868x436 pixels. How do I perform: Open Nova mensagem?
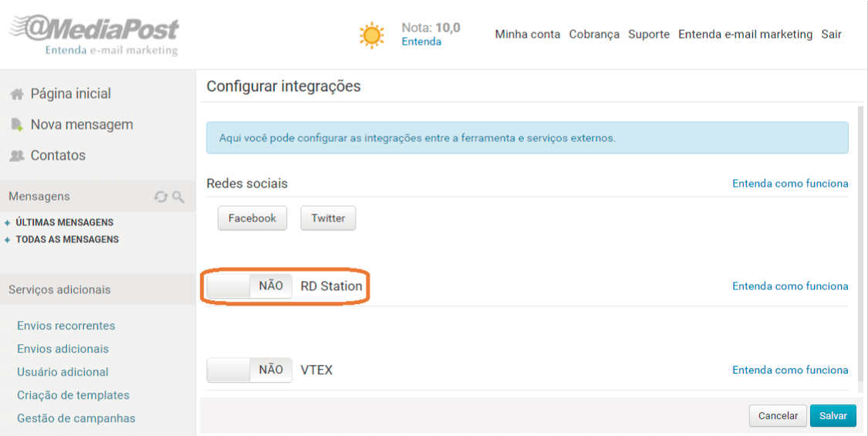(82, 125)
